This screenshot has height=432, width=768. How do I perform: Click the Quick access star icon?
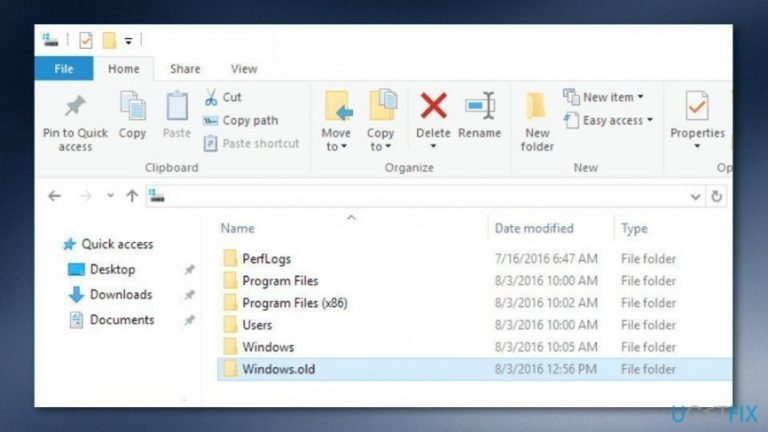(x=70, y=244)
